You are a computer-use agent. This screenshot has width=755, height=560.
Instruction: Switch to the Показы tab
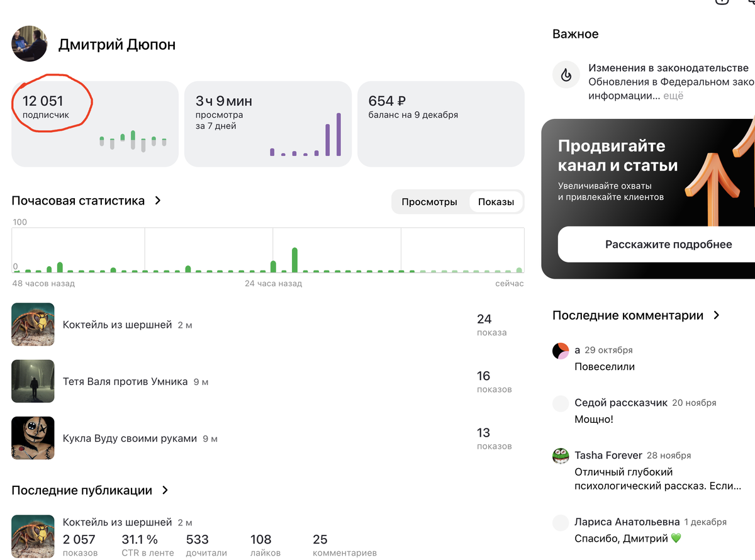[x=496, y=202]
